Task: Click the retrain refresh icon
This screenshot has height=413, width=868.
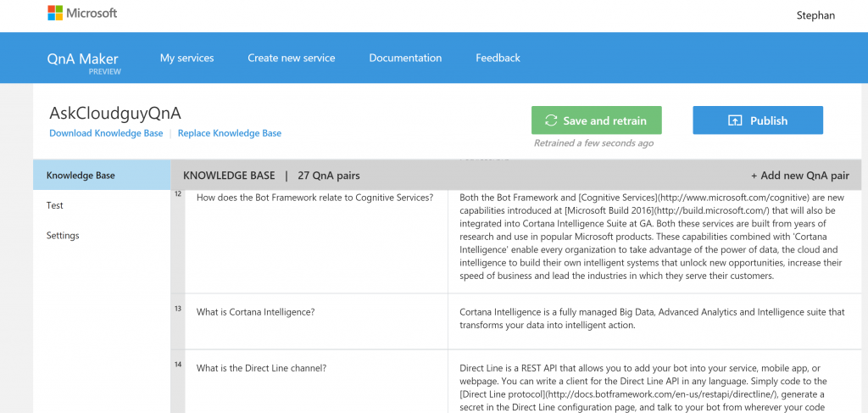Action: (551, 120)
